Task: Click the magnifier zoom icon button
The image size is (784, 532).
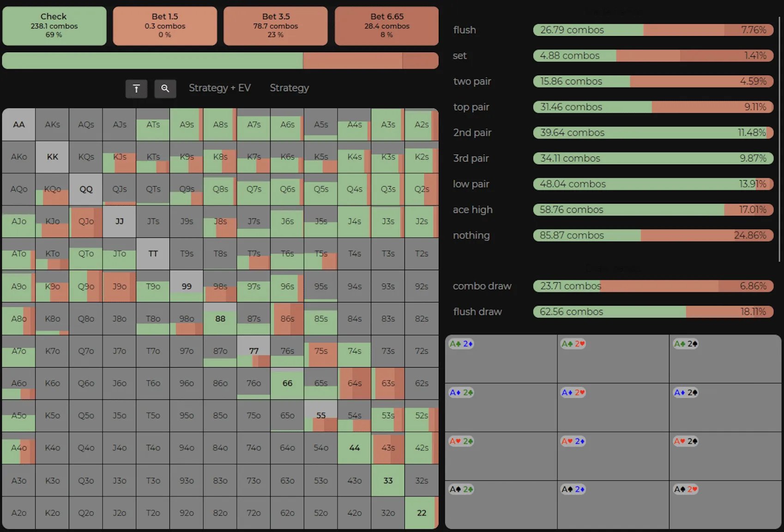Action: coord(165,88)
